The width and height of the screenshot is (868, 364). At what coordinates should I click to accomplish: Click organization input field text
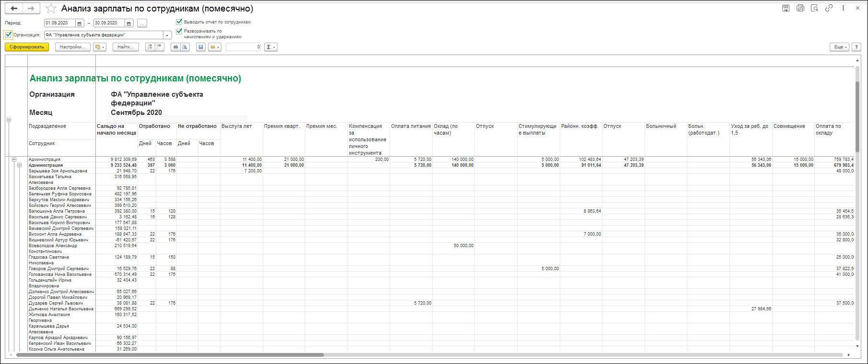[104, 35]
